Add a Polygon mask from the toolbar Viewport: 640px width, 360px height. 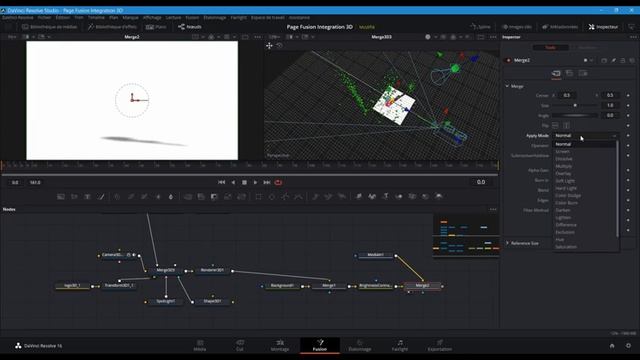click(x=285, y=197)
